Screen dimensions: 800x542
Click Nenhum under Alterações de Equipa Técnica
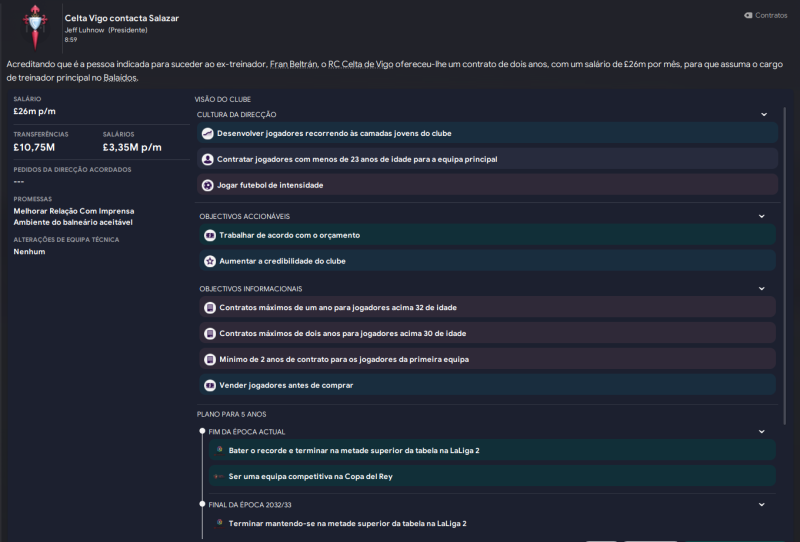click(29, 252)
